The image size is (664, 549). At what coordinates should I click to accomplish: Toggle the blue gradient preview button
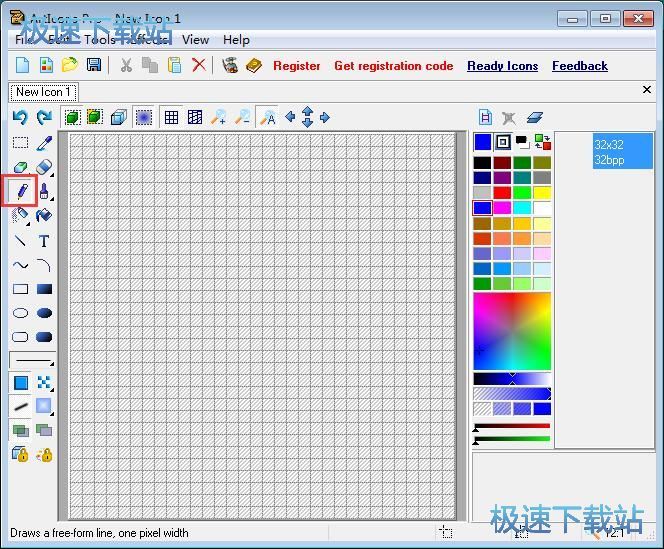pos(144,117)
